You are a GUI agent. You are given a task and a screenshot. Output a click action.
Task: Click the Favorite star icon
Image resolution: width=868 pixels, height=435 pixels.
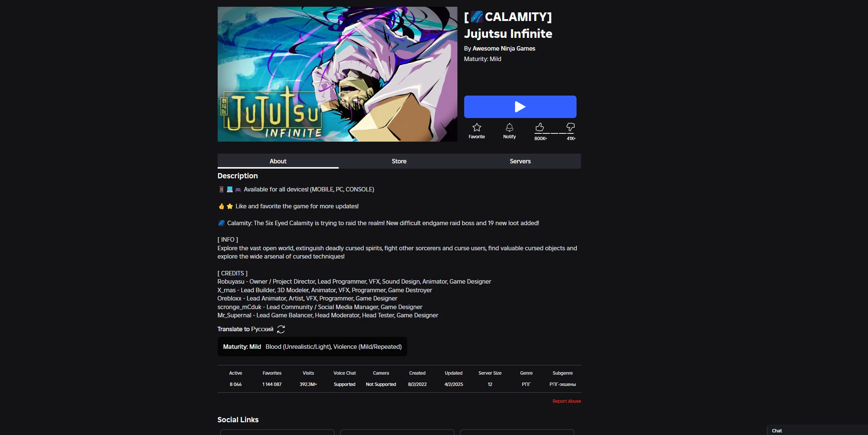click(477, 127)
